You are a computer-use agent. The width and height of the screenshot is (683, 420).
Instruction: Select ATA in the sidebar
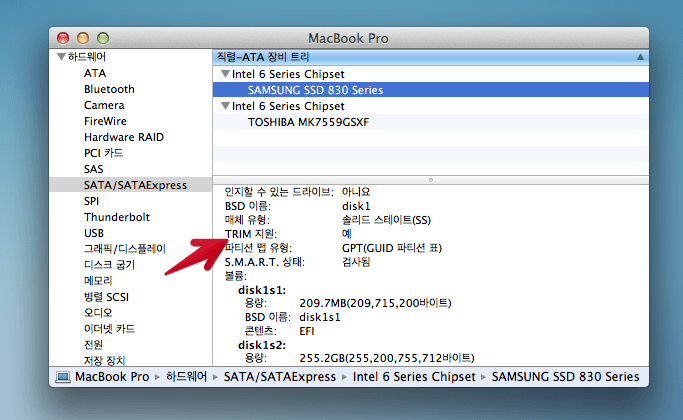95,73
